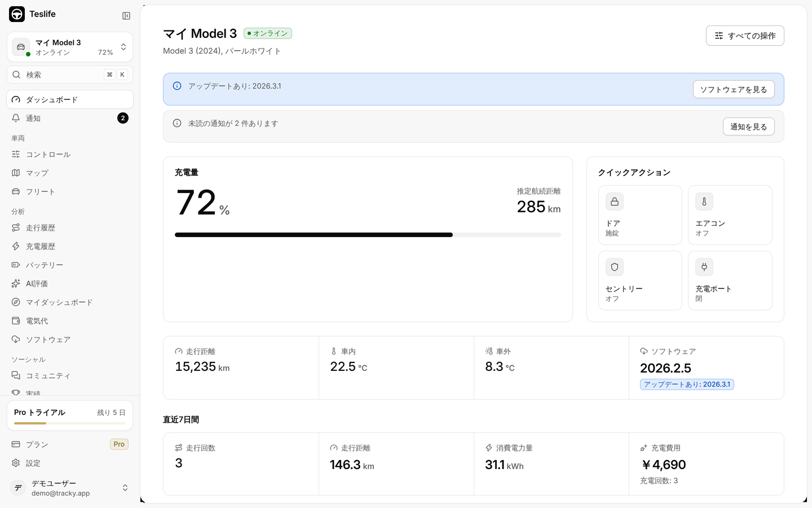Go to コントロール in the sidebar
Screen dimensions: 812x508
click(x=70, y=154)
